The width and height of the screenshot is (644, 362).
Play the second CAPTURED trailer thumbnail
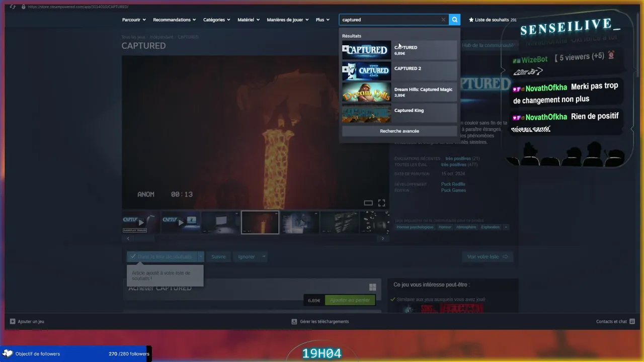tap(180, 222)
